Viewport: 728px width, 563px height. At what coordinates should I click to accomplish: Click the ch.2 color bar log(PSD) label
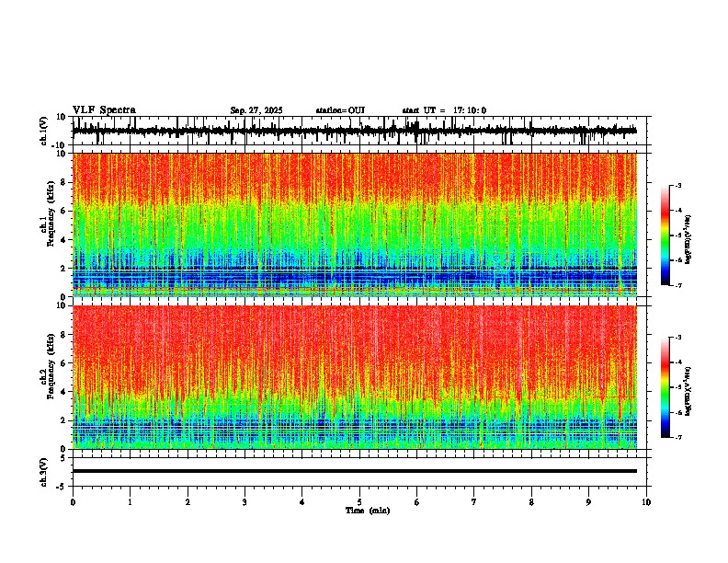(x=688, y=391)
